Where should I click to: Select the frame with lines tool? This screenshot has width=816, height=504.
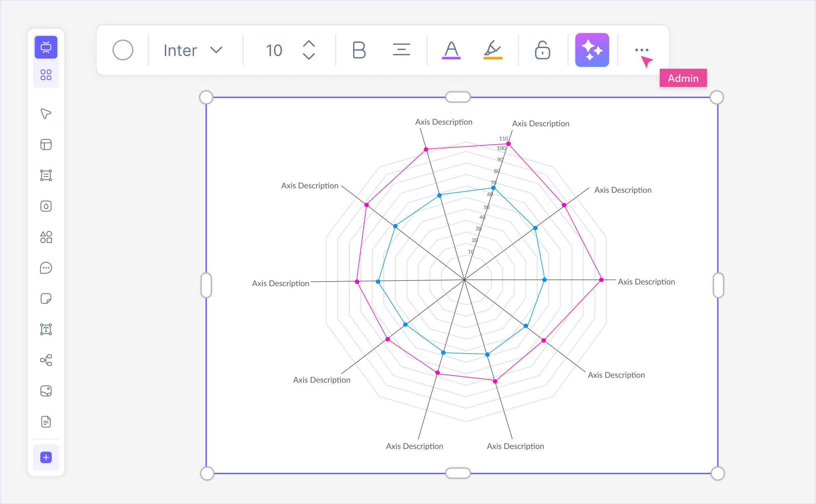pyautogui.click(x=46, y=175)
